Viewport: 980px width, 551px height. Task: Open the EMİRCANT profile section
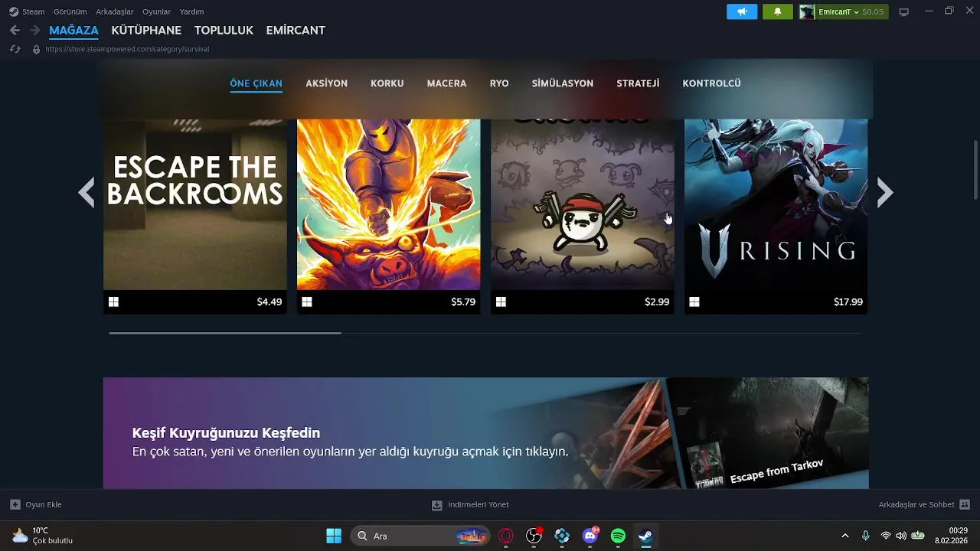pos(296,31)
